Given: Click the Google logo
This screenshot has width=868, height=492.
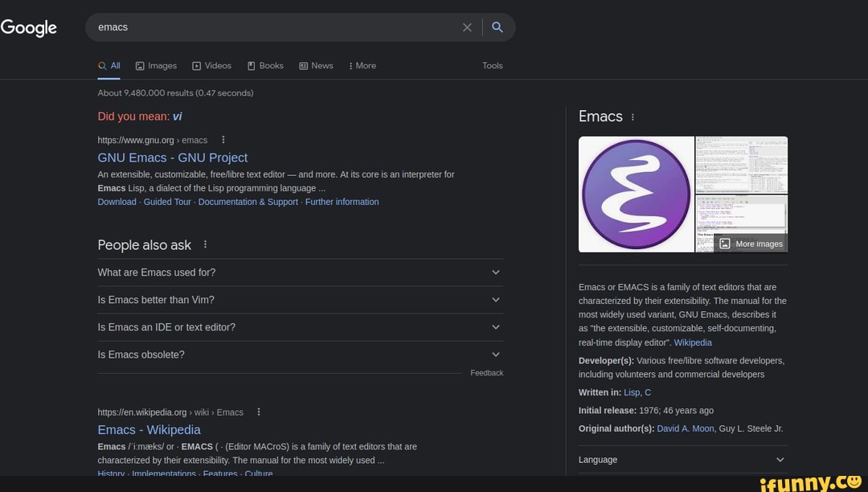Looking at the screenshot, I should click(x=29, y=27).
